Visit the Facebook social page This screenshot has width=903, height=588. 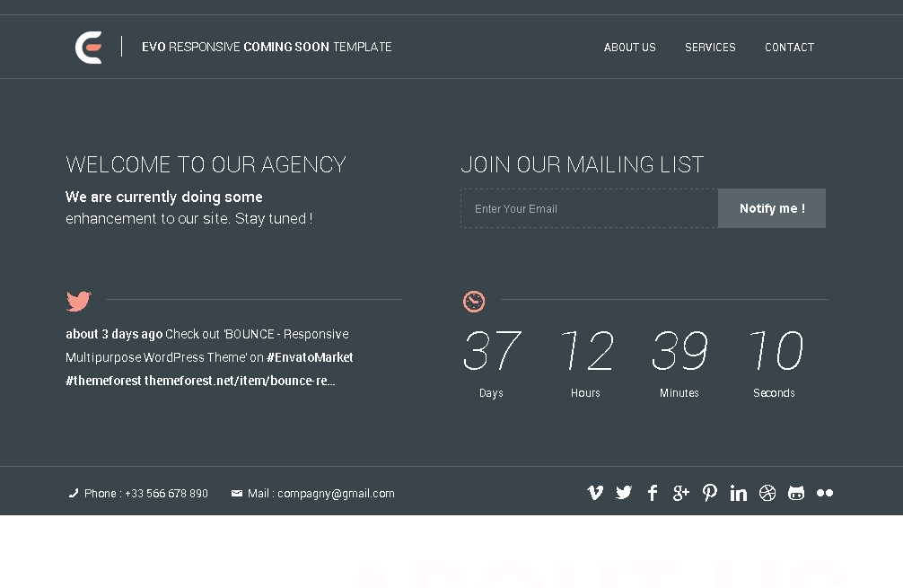click(653, 493)
